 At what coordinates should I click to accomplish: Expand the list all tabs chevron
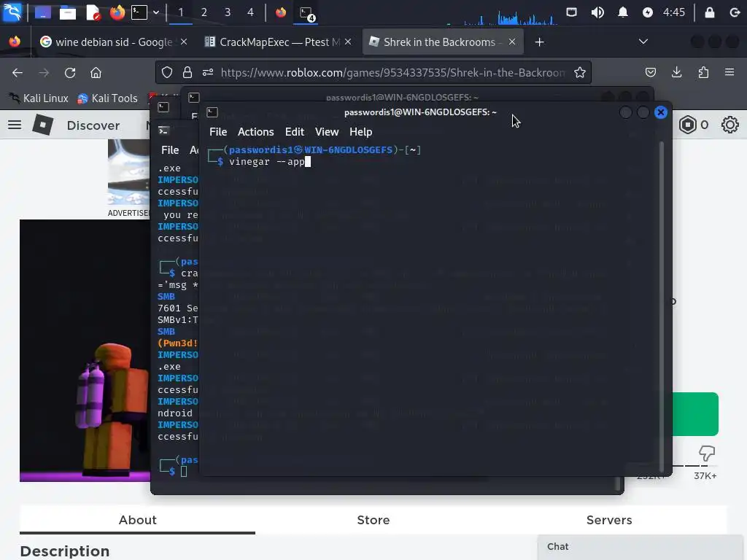(643, 42)
